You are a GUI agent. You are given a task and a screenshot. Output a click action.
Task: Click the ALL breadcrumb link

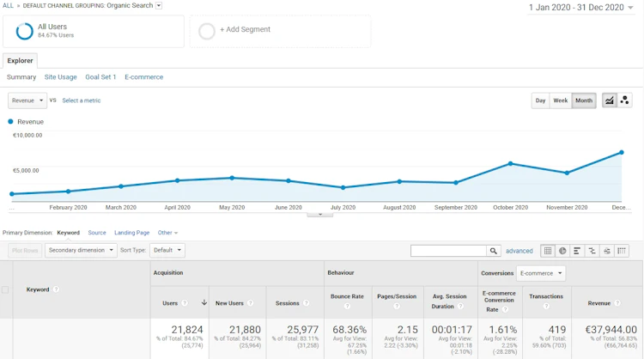pos(8,5)
